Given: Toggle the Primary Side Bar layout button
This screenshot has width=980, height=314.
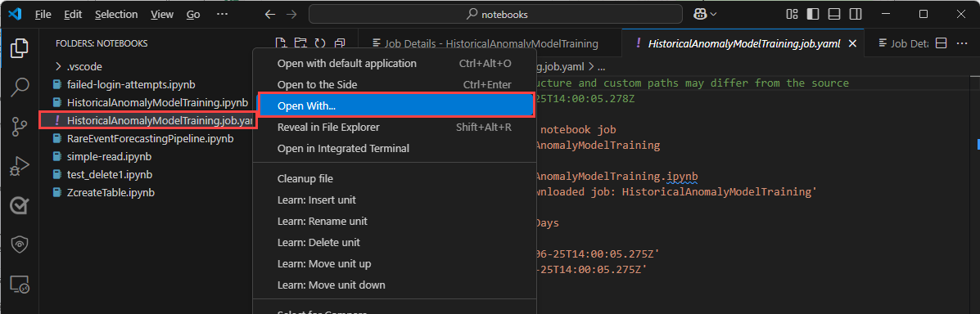Looking at the screenshot, I should [x=812, y=14].
